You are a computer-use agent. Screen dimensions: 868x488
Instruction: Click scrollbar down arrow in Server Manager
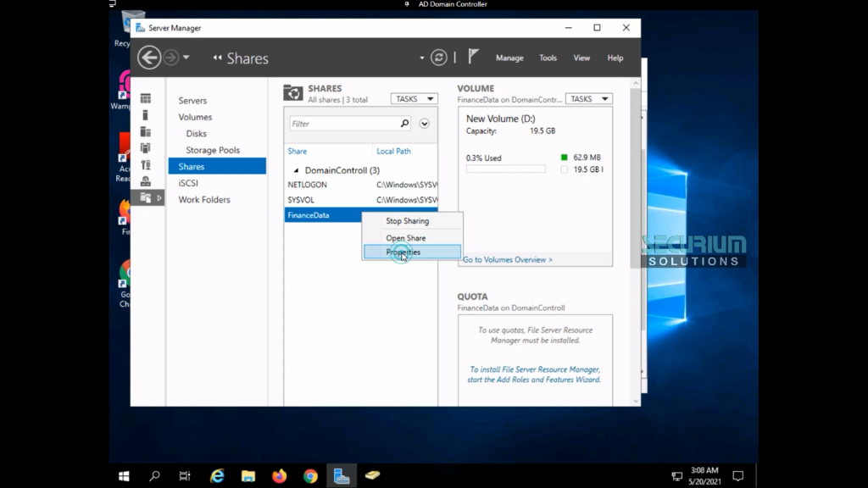(x=636, y=401)
